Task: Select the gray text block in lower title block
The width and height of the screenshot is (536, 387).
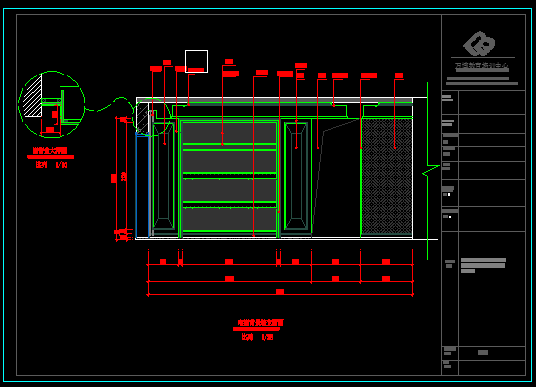Action: click(483, 265)
